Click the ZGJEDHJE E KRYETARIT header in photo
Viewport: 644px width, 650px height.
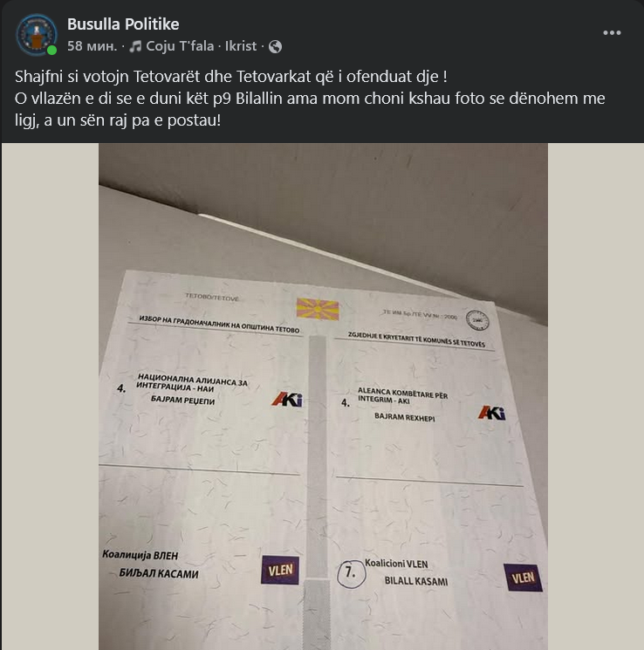(x=416, y=339)
